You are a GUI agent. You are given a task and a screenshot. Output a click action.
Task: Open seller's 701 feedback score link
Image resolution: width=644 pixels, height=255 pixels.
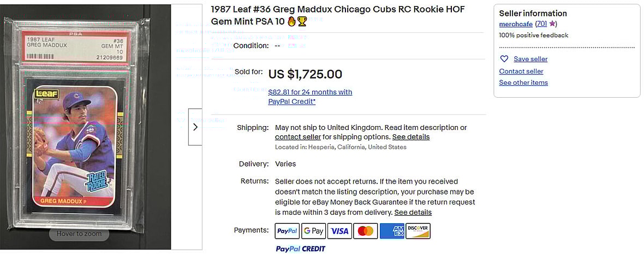pos(541,24)
